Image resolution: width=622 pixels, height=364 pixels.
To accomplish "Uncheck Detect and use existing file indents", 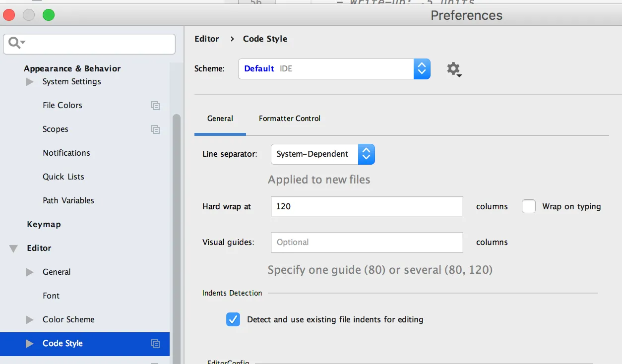I will pyautogui.click(x=233, y=320).
